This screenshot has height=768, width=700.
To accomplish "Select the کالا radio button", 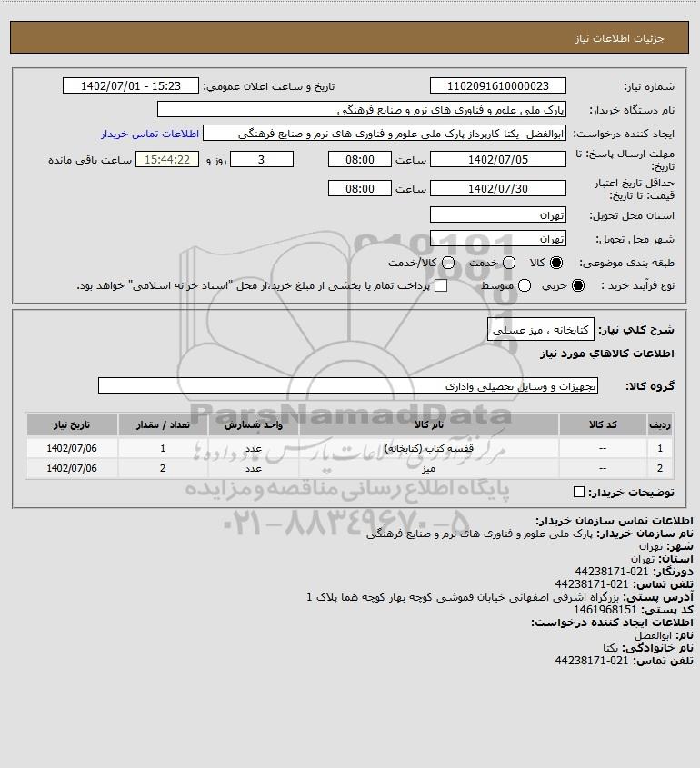I will click(556, 263).
